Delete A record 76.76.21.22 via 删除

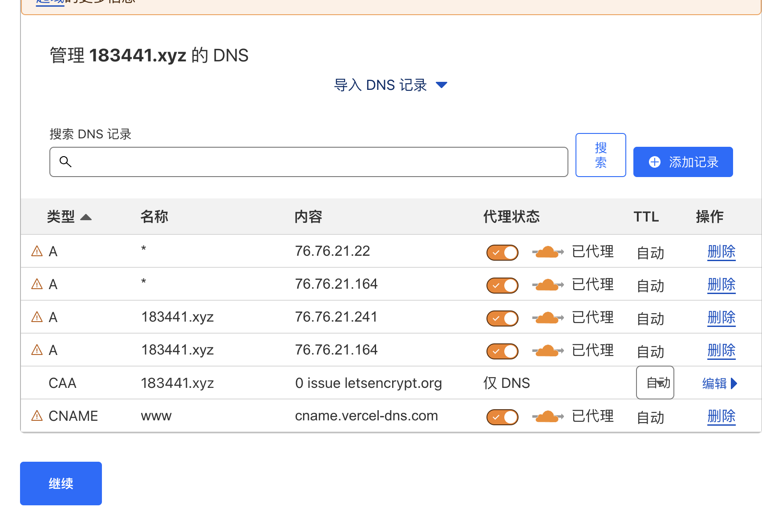point(721,252)
